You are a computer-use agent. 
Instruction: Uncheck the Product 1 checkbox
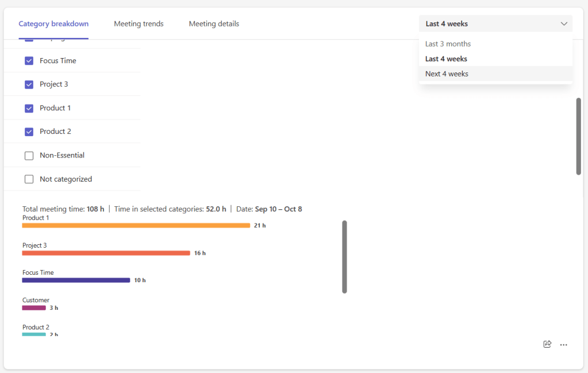(29, 108)
